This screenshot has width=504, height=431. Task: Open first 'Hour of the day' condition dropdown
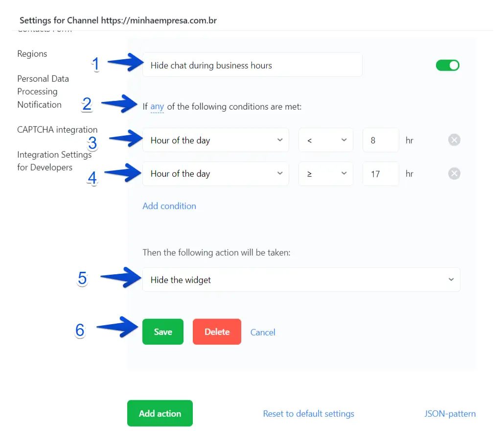click(x=215, y=141)
